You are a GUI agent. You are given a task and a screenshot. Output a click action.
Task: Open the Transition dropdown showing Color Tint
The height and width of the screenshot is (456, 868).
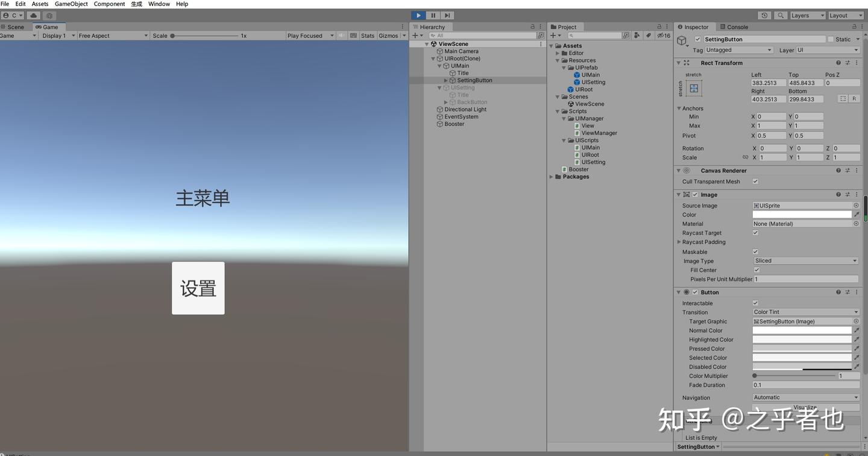click(805, 312)
